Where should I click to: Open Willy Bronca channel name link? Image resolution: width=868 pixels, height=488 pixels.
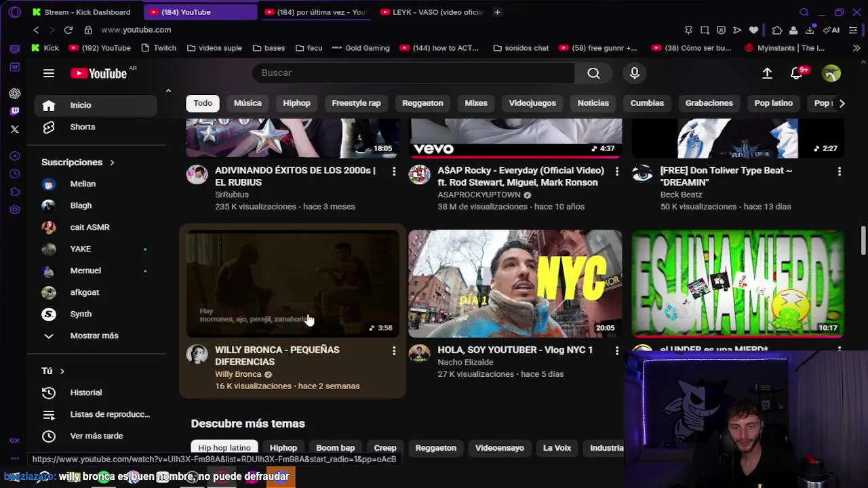pyautogui.click(x=238, y=374)
